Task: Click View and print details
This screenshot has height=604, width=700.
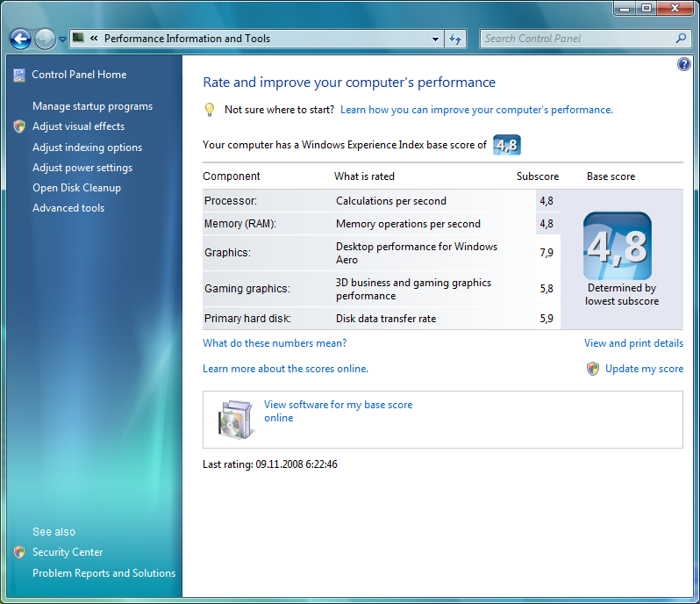Action: (633, 343)
